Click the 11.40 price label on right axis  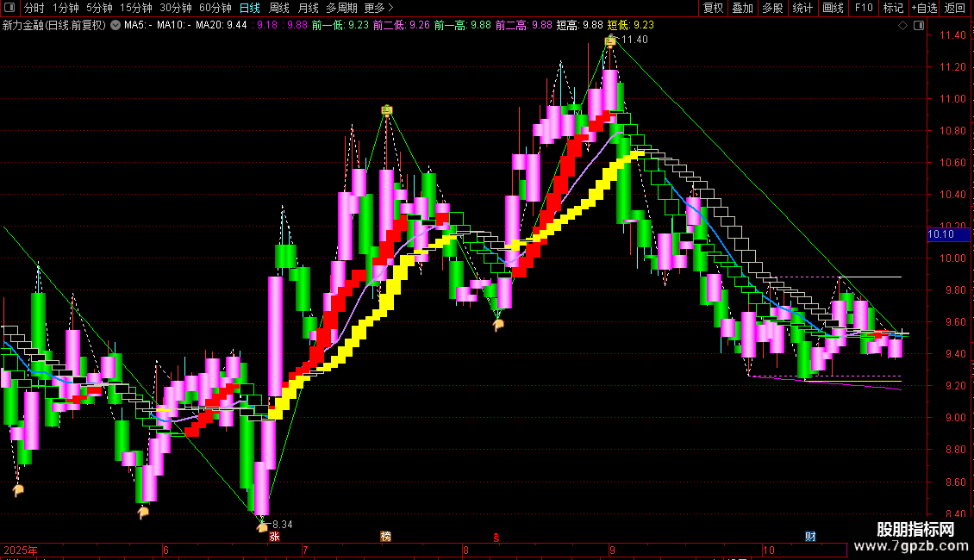tap(952, 35)
